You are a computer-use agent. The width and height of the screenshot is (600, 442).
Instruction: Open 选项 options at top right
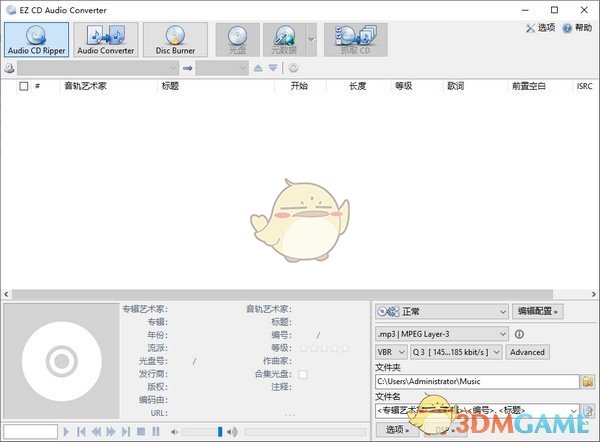(541, 28)
